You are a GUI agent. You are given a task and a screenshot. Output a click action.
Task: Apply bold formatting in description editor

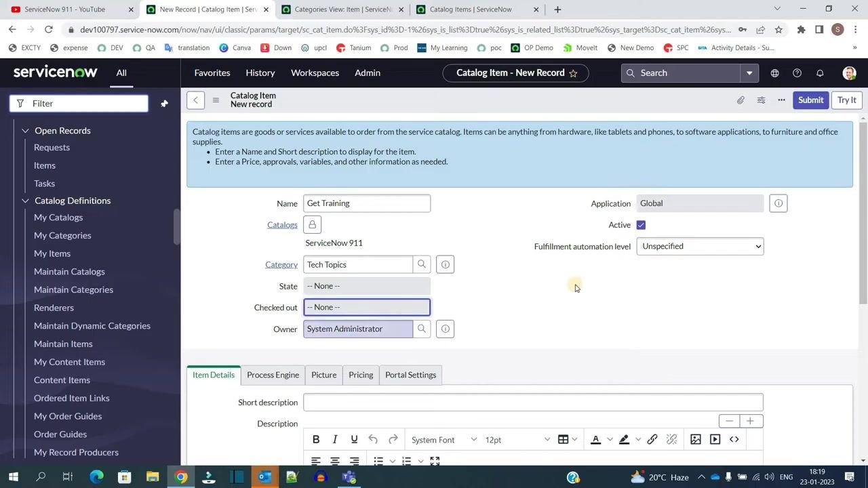pyautogui.click(x=316, y=440)
